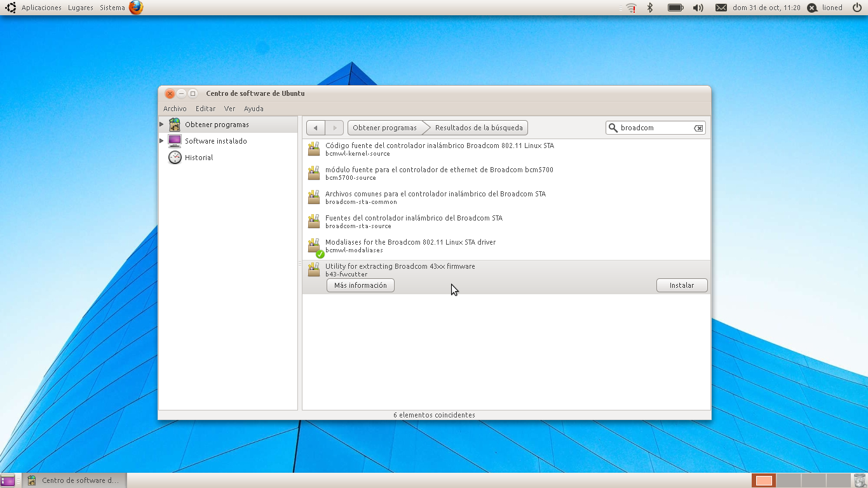Click the 6 elementos coincidentes status text
The height and width of the screenshot is (488, 868).
click(x=434, y=415)
